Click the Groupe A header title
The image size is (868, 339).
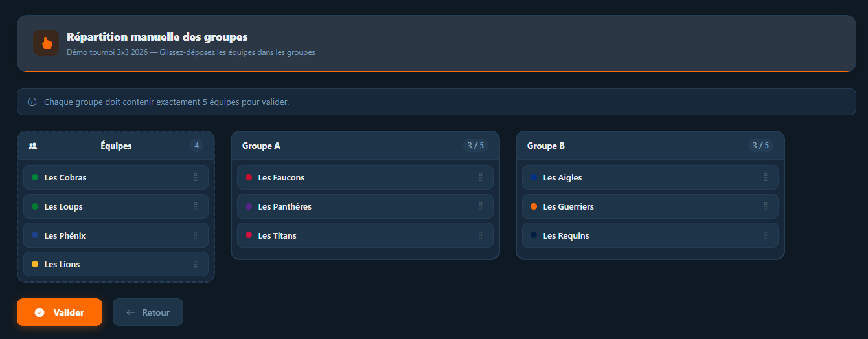point(261,146)
